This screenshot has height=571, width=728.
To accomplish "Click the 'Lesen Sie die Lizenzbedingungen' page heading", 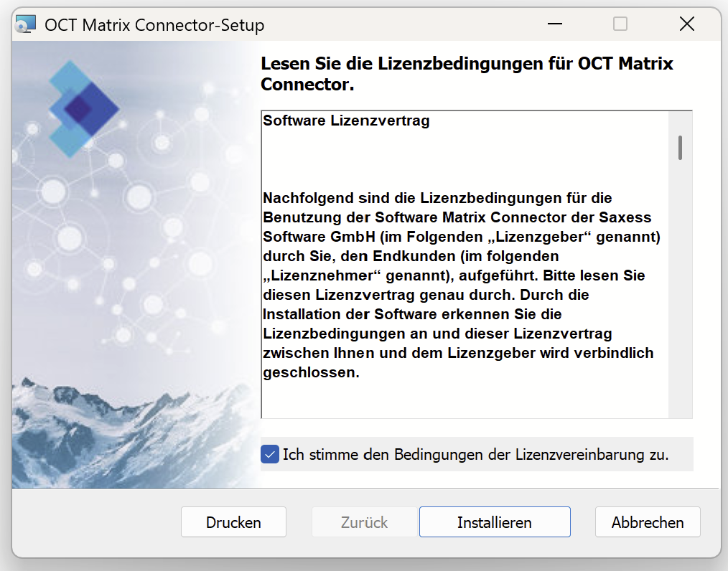I will (x=467, y=73).
